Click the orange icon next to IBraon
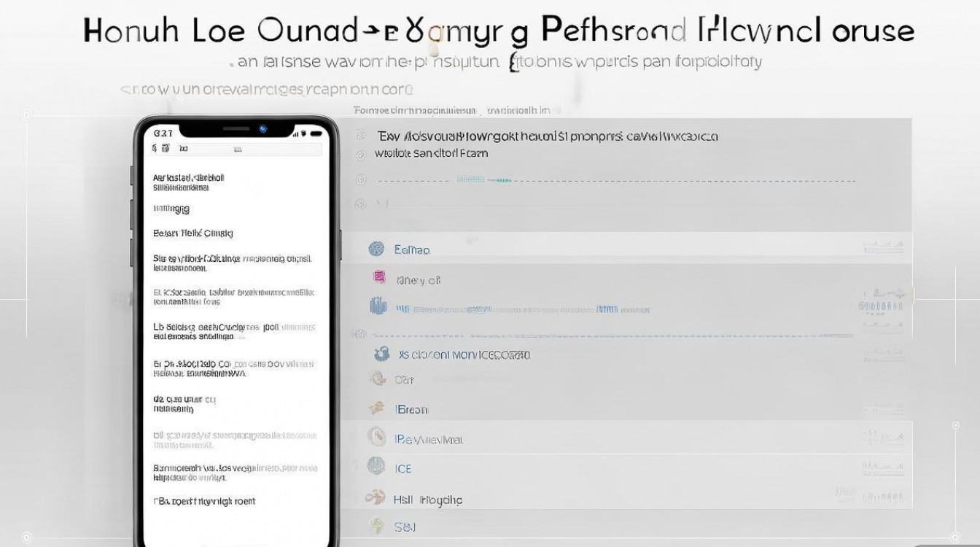Viewport: 980px width, 547px height. coord(377,408)
